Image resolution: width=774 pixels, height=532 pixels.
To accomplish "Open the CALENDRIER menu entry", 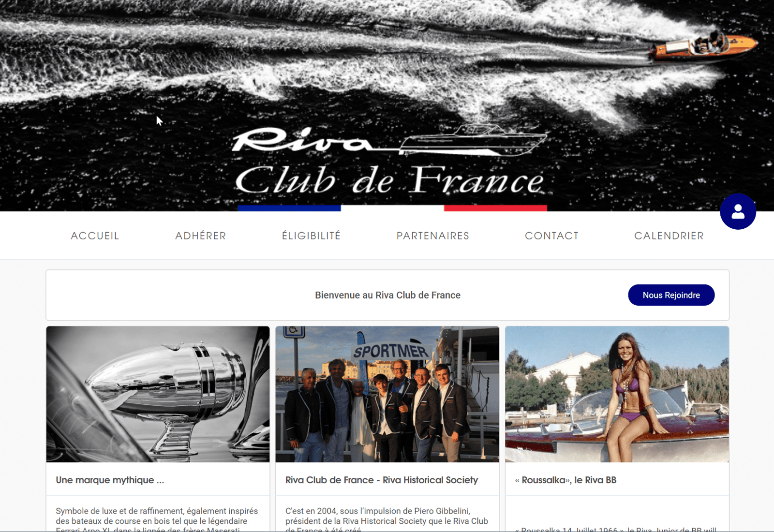I will (x=669, y=236).
